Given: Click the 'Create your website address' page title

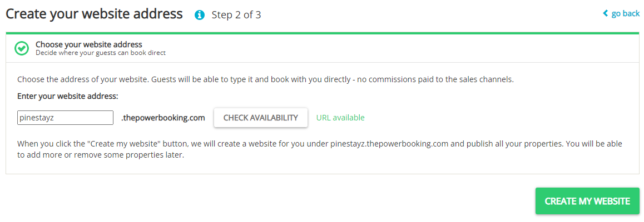Looking at the screenshot, I should [94, 14].
